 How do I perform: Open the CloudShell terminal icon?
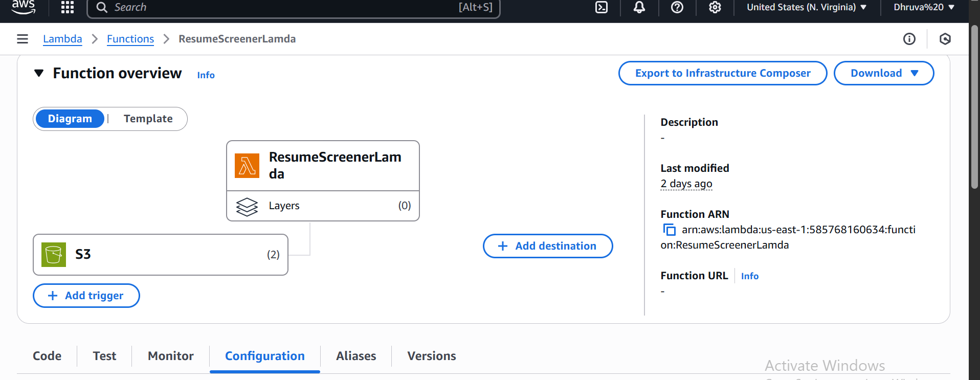(x=602, y=7)
